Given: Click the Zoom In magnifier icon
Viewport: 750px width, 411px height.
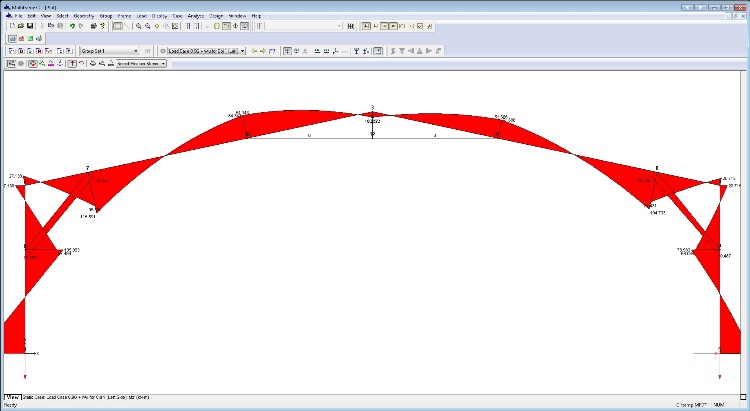Looking at the screenshot, I should [x=138, y=26].
